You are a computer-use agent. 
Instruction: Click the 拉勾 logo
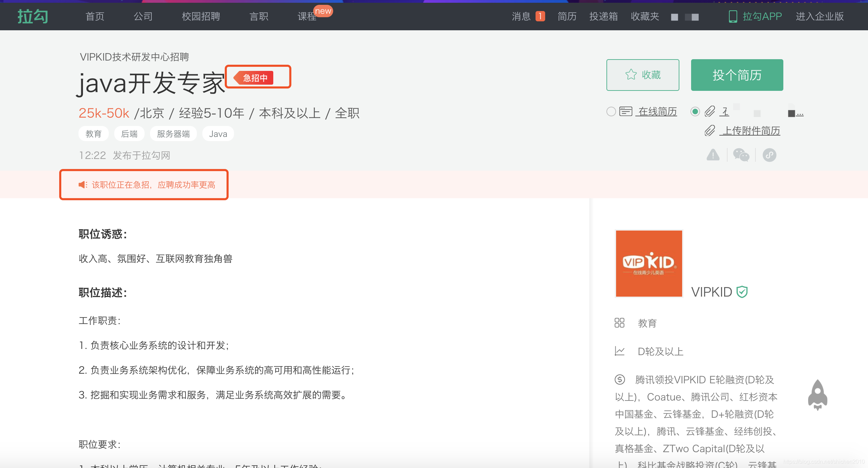33,16
